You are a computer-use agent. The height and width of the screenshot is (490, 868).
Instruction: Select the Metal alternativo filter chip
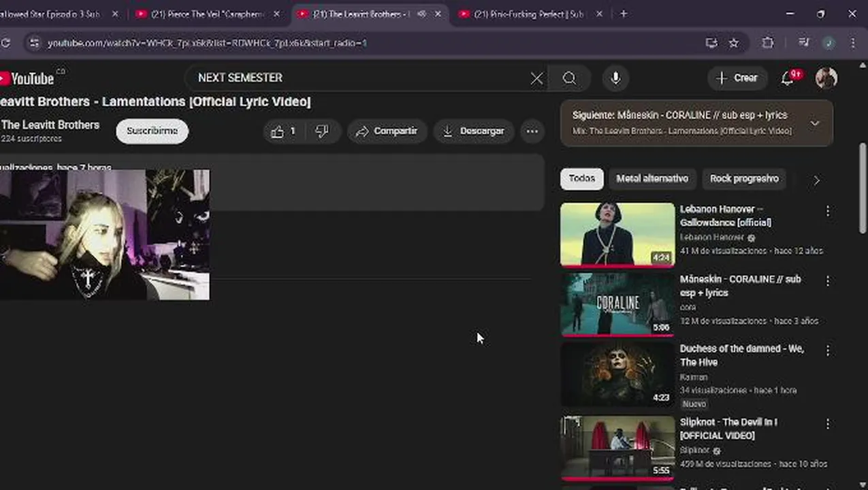(652, 179)
